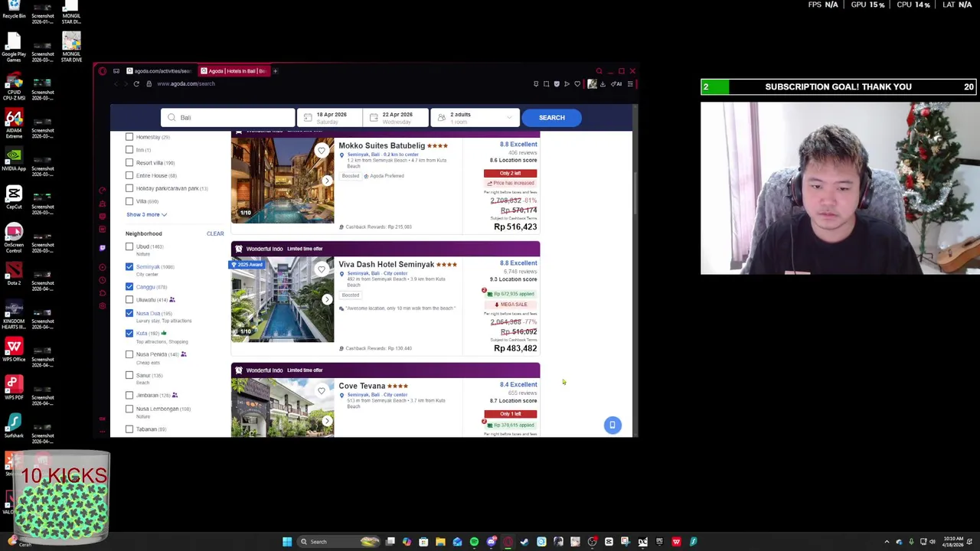
Task: Open the browser tab search magnifier
Action: click(599, 71)
